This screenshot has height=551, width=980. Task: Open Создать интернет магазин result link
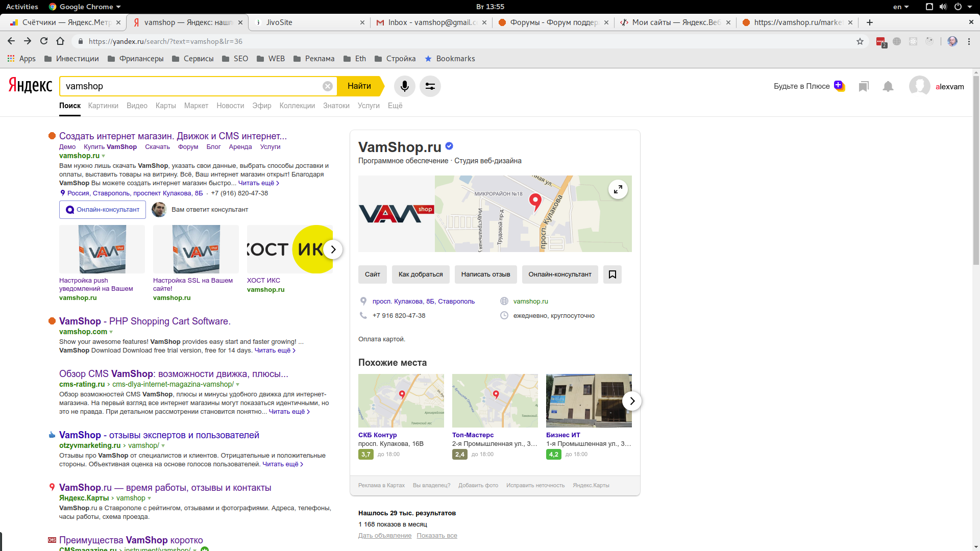tap(173, 136)
